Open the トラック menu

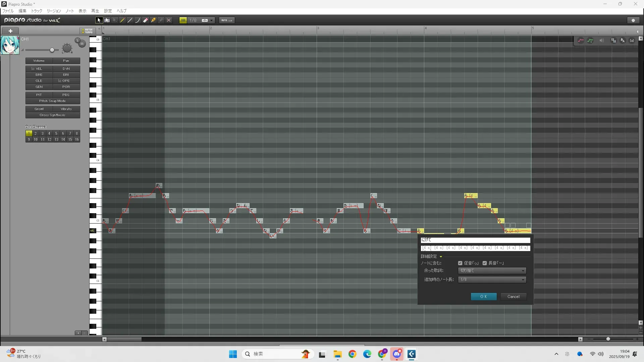tap(37, 11)
